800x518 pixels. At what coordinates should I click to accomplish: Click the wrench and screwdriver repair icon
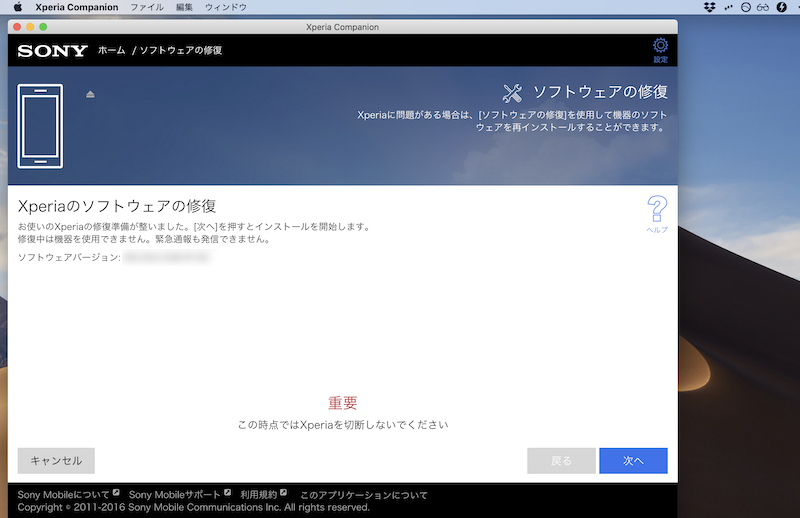(x=512, y=93)
